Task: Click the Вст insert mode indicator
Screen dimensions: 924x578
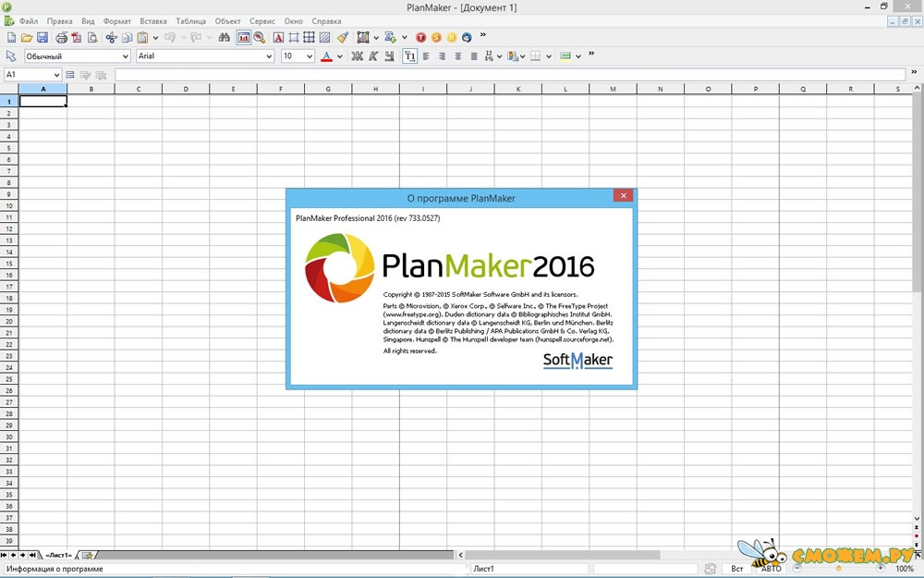Action: 737,569
